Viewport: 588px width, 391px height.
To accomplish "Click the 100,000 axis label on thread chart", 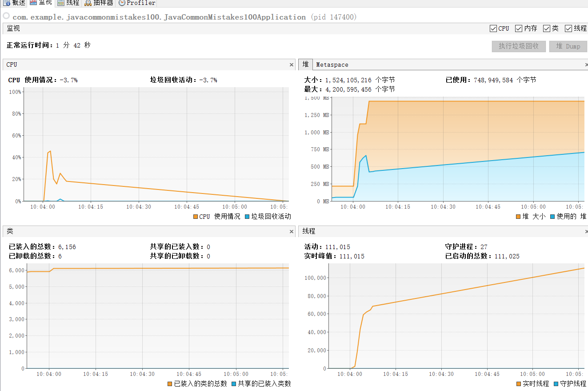I will pos(315,278).
